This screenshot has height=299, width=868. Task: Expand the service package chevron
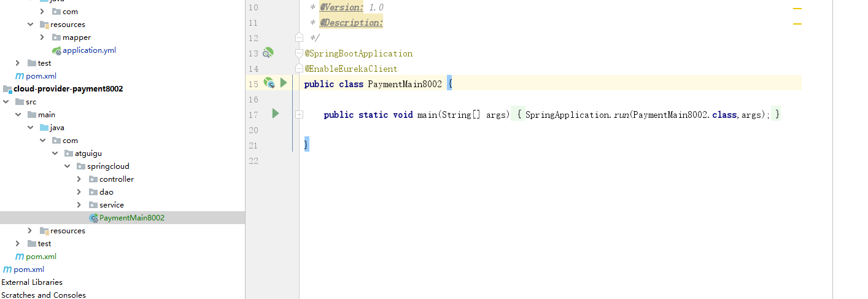point(79,204)
